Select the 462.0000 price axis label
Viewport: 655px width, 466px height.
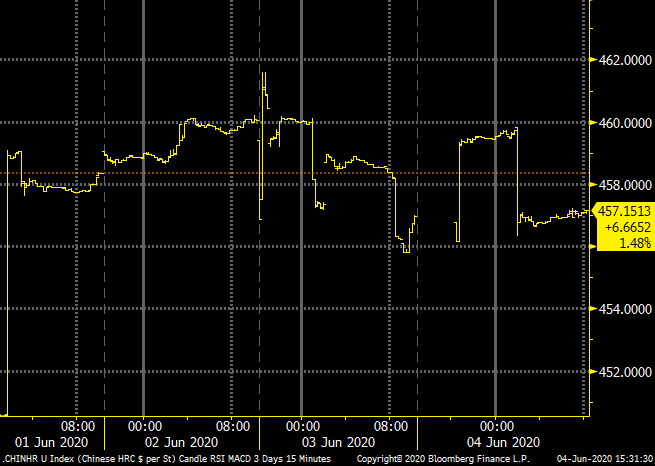[x=626, y=61]
